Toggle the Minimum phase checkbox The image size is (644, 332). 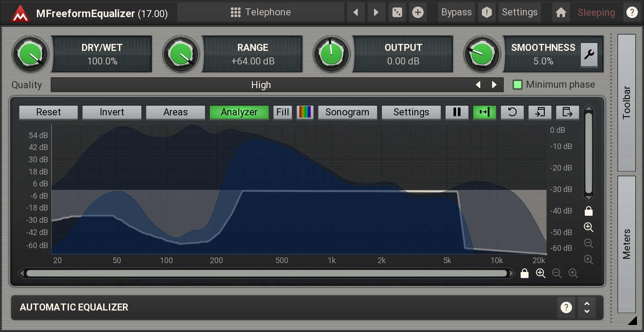(518, 85)
